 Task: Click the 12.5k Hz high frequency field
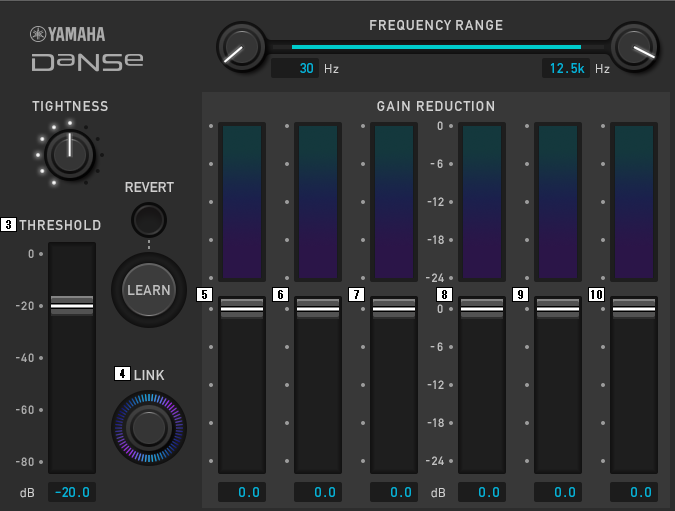pos(566,68)
